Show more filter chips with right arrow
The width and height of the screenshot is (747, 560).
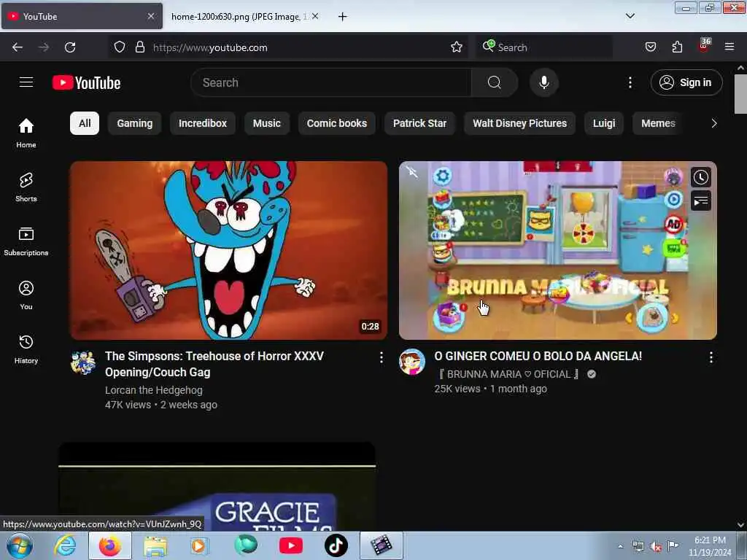(713, 123)
